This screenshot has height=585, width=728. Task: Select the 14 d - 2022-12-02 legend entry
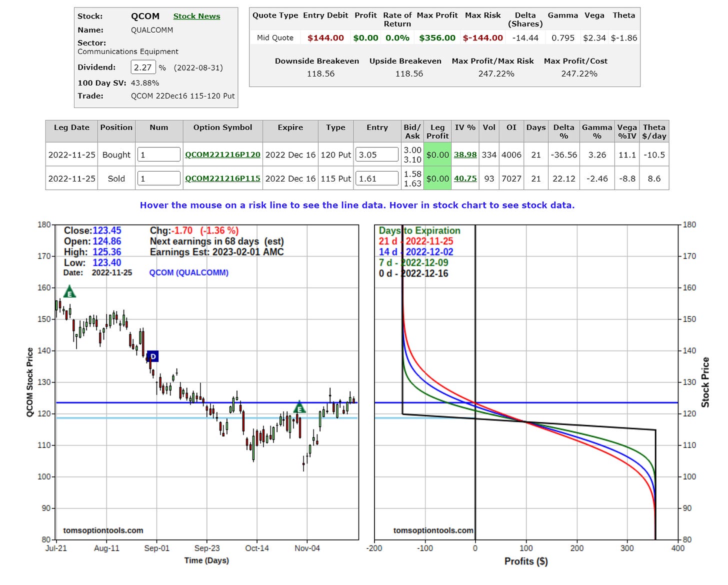tap(416, 252)
